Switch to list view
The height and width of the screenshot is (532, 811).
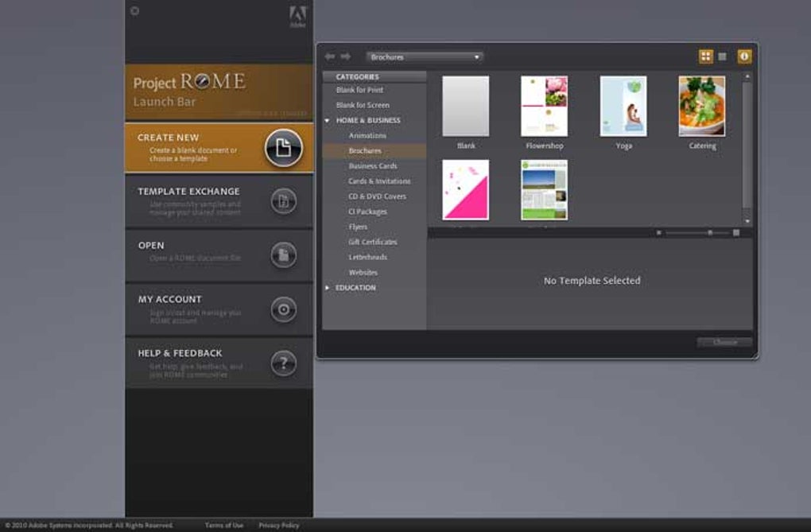click(x=722, y=56)
